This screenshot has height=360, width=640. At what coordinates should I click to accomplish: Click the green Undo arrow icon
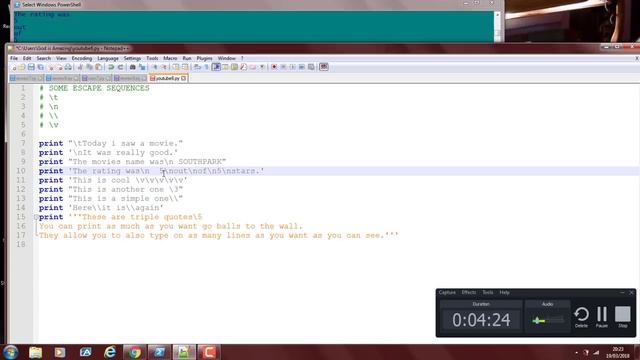[x=111, y=67]
